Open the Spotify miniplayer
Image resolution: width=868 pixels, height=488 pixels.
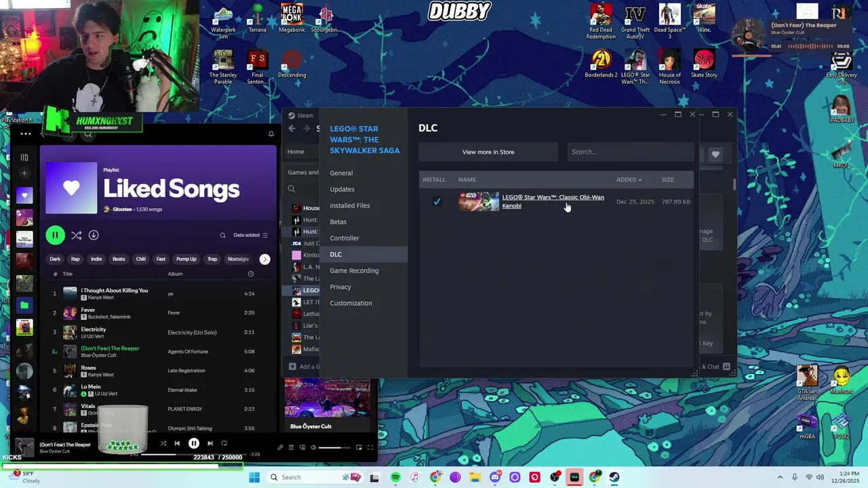[359, 447]
